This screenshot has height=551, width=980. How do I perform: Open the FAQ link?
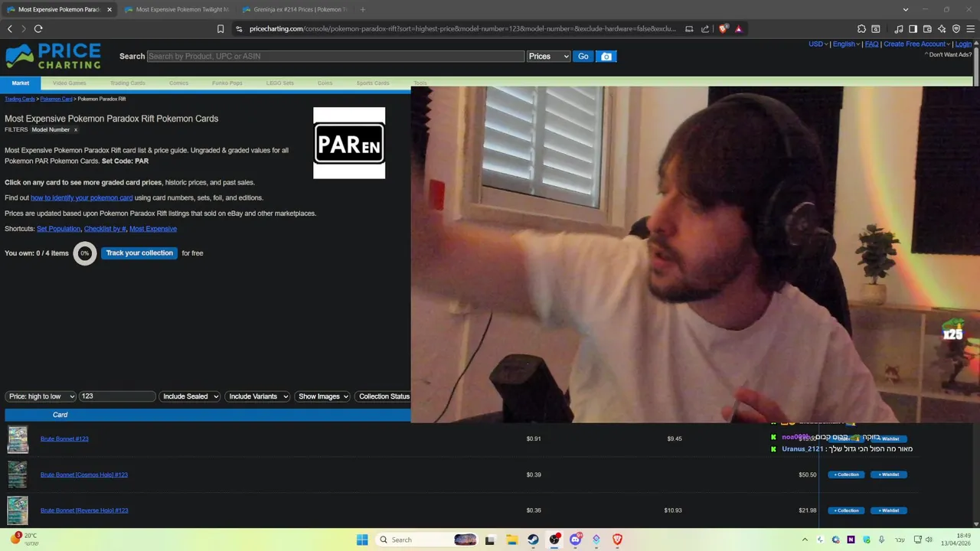pos(871,44)
